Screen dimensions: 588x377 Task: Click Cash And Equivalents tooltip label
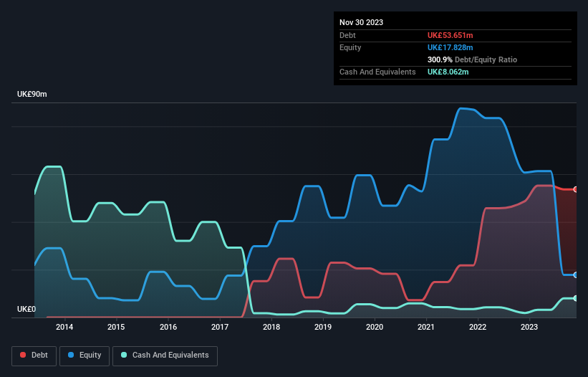pos(377,72)
